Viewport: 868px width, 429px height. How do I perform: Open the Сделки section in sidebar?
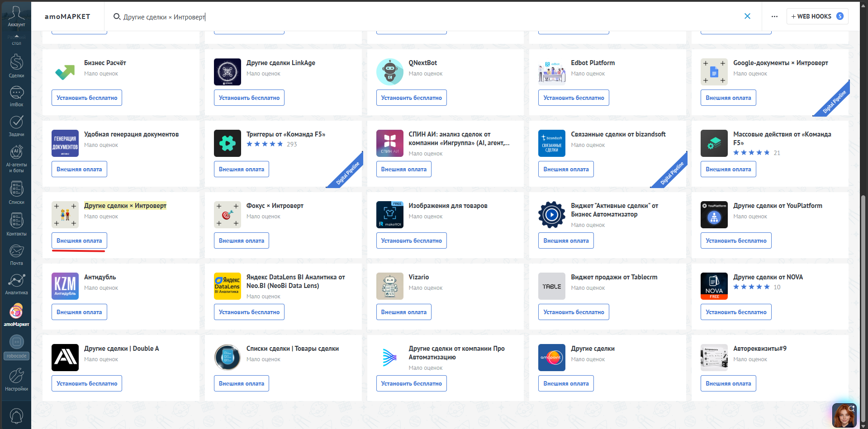pos(16,66)
